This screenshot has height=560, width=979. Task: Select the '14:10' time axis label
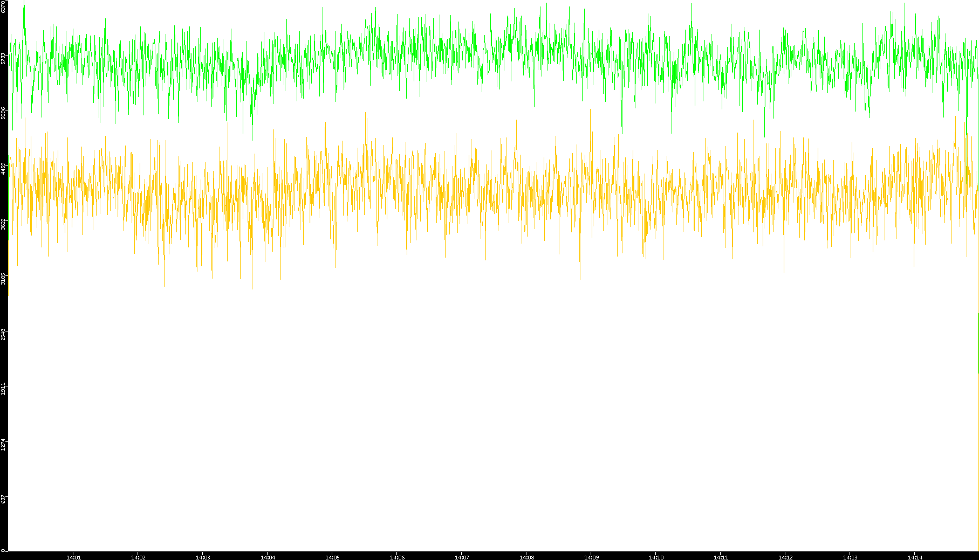click(656, 557)
